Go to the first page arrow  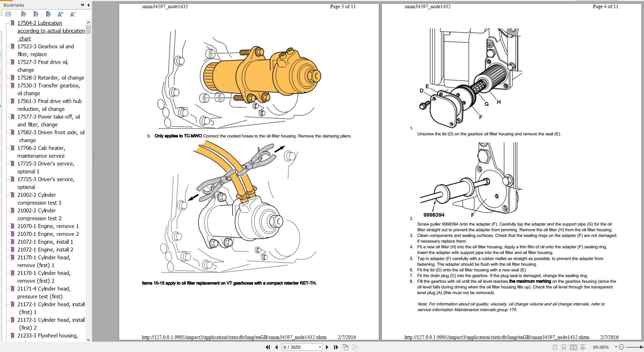coord(267,347)
